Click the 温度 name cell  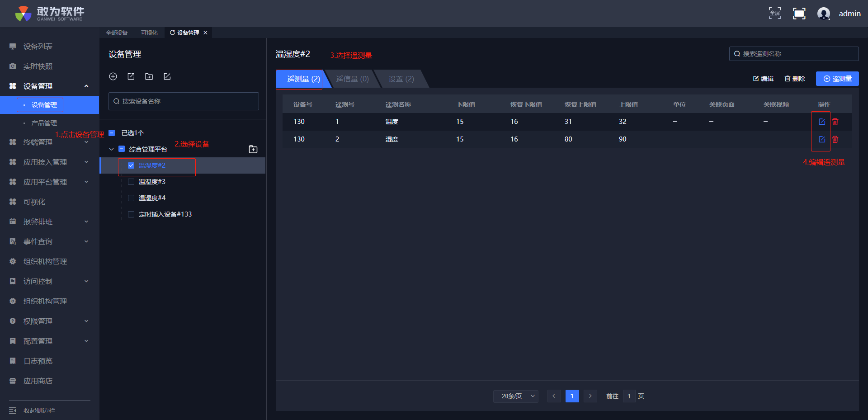click(x=392, y=122)
